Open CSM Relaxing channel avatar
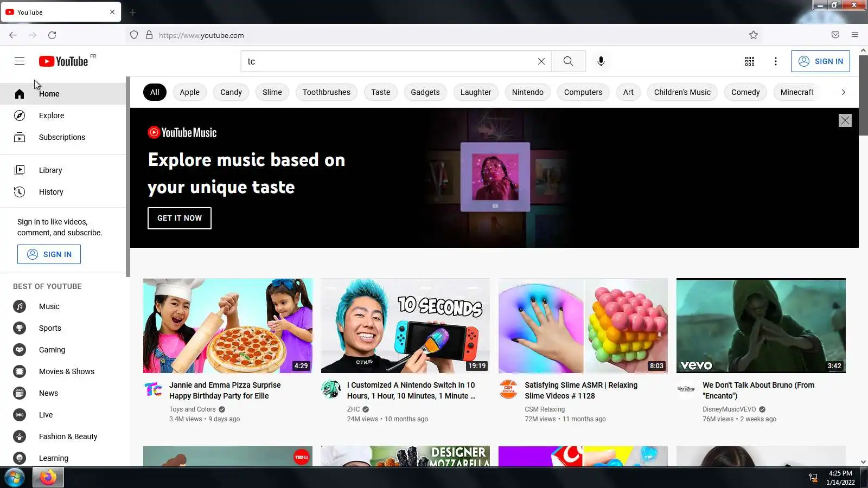 coord(508,389)
